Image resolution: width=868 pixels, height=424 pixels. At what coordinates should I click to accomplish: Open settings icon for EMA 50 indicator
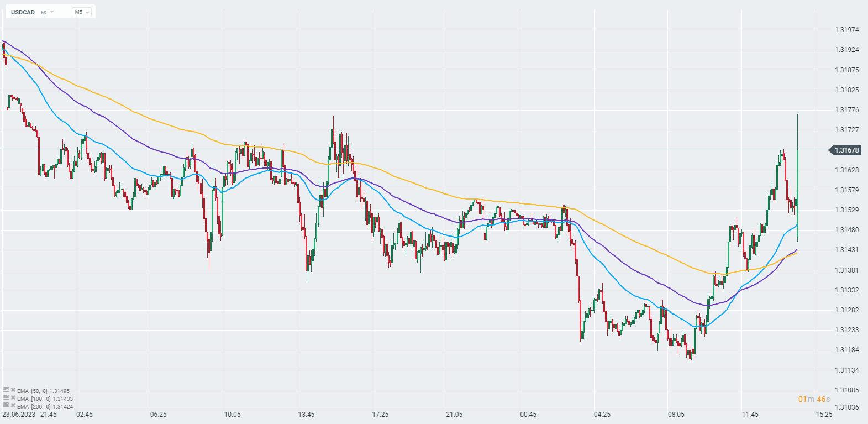6,390
